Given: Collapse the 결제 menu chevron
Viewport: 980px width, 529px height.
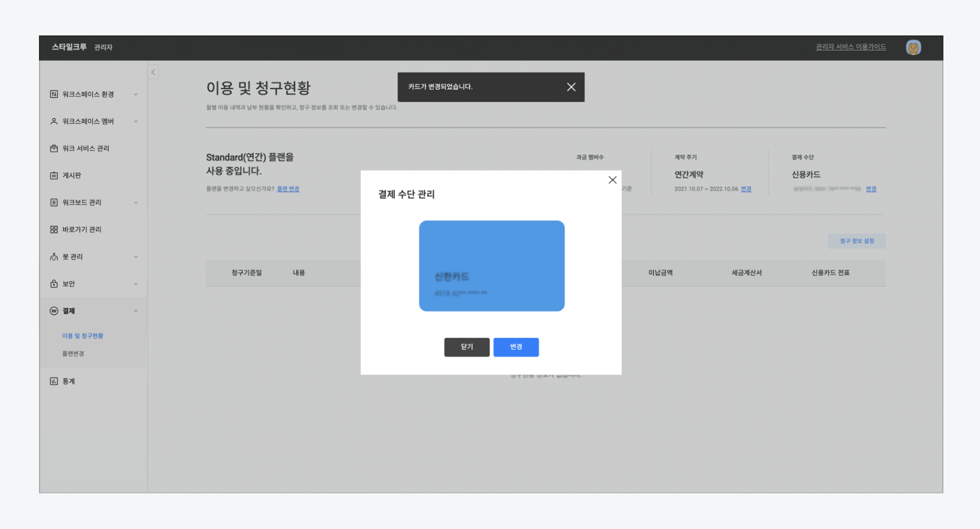Looking at the screenshot, I should 136,311.
